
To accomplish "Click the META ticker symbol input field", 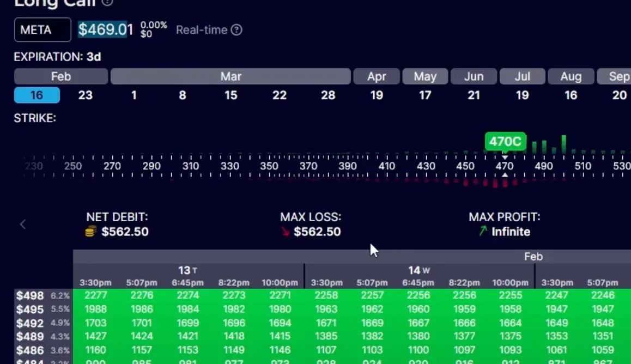I will [x=43, y=30].
